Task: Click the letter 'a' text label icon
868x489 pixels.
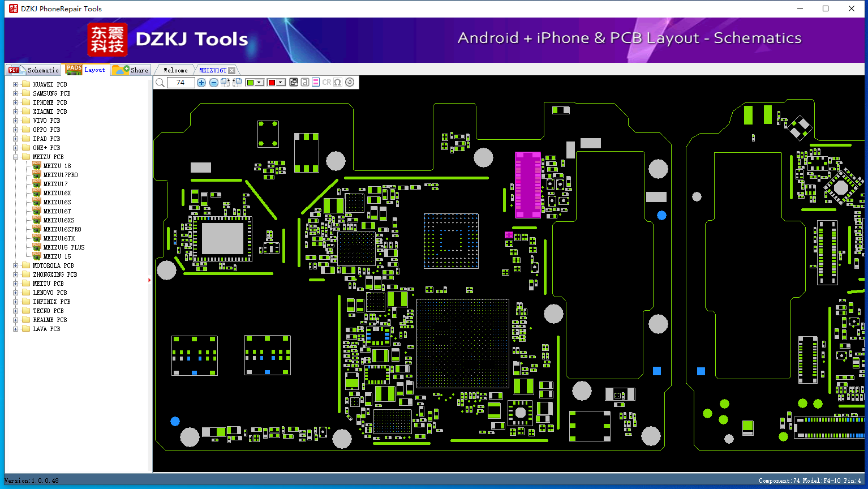Action: [x=305, y=83]
